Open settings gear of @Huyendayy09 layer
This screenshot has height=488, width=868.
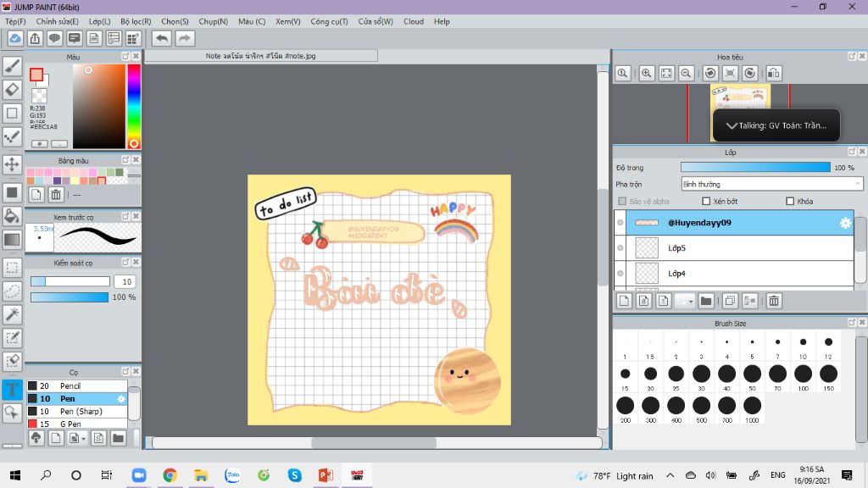845,223
